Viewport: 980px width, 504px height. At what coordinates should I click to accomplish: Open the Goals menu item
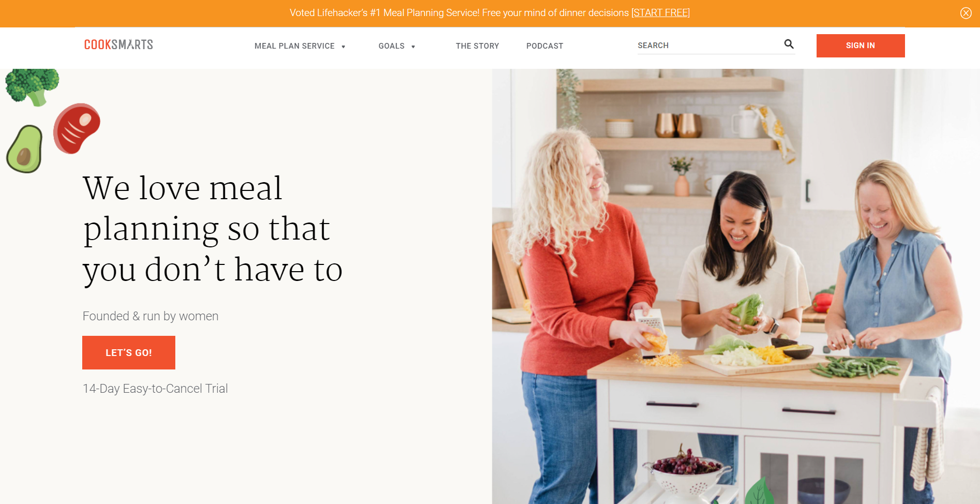click(391, 46)
